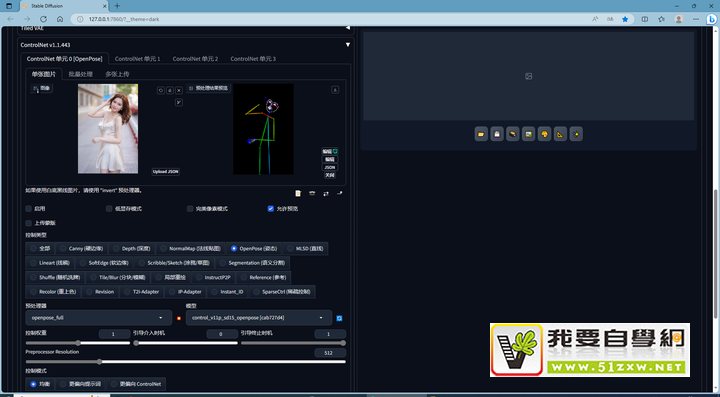Remove the uploaded input image

click(x=179, y=90)
